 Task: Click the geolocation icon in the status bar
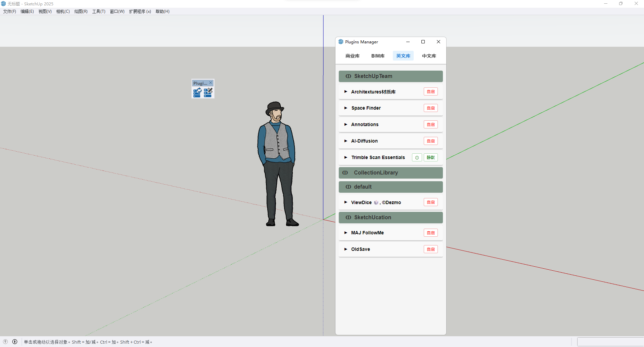coord(5,342)
